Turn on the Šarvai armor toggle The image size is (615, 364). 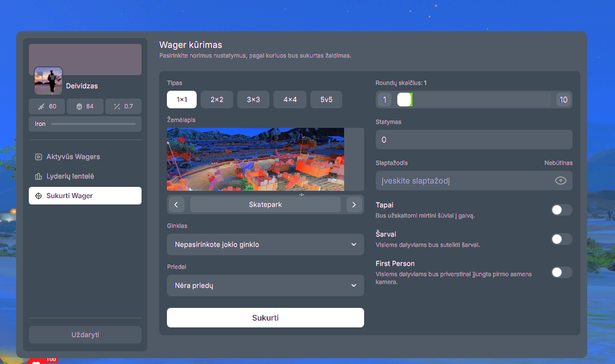[561, 239]
